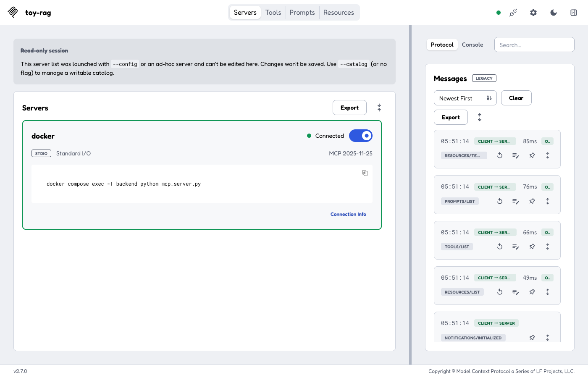
Task: Open the Prompts tab
Action: [302, 13]
